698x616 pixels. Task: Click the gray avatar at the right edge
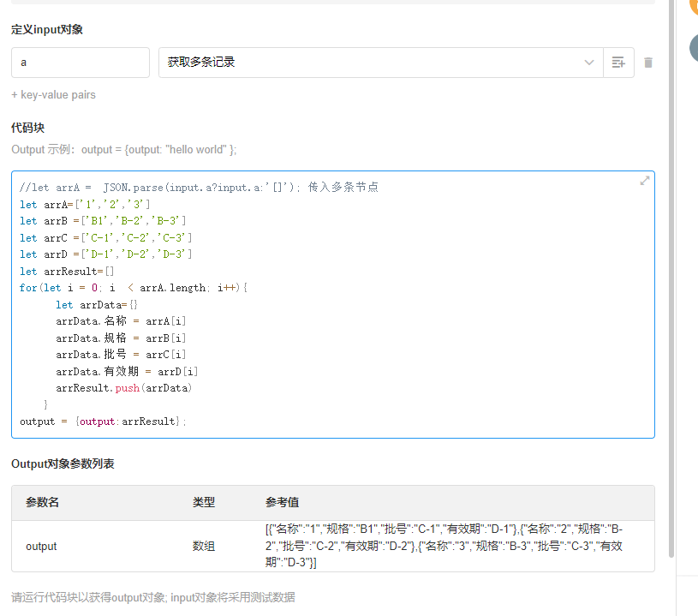(694, 48)
